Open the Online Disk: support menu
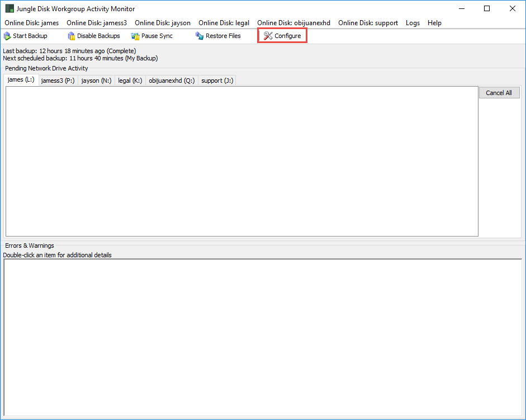526x420 pixels. point(368,23)
